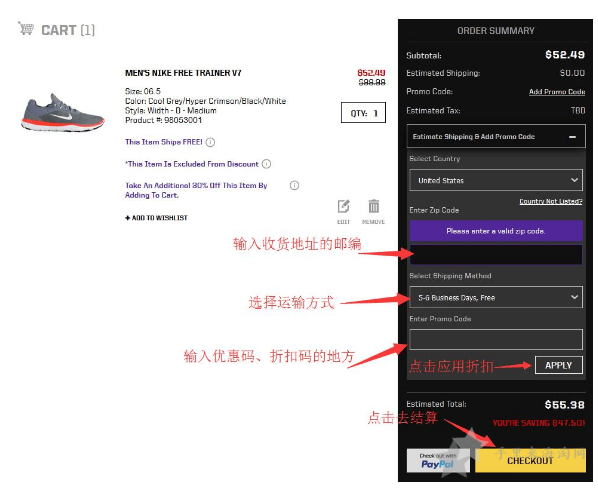The width and height of the screenshot is (598, 492).
Task: Focus the Enter Promo Code field
Action: pyautogui.click(x=496, y=339)
